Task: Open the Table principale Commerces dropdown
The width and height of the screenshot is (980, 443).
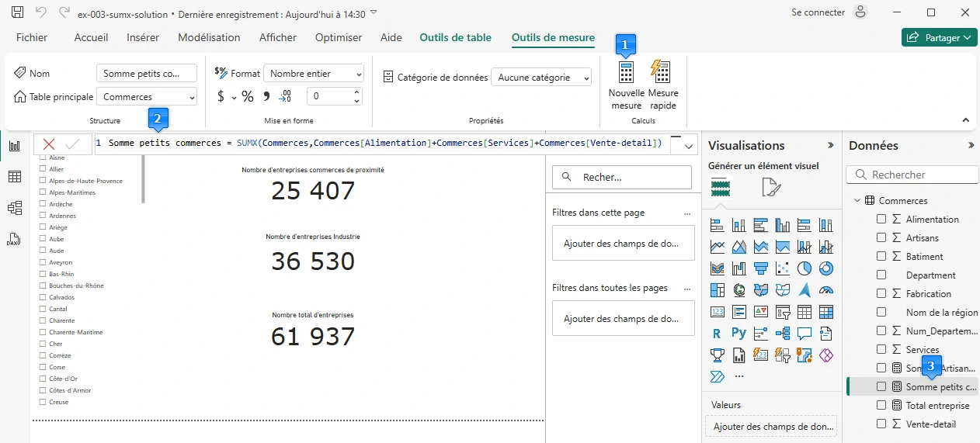Action: [147, 97]
